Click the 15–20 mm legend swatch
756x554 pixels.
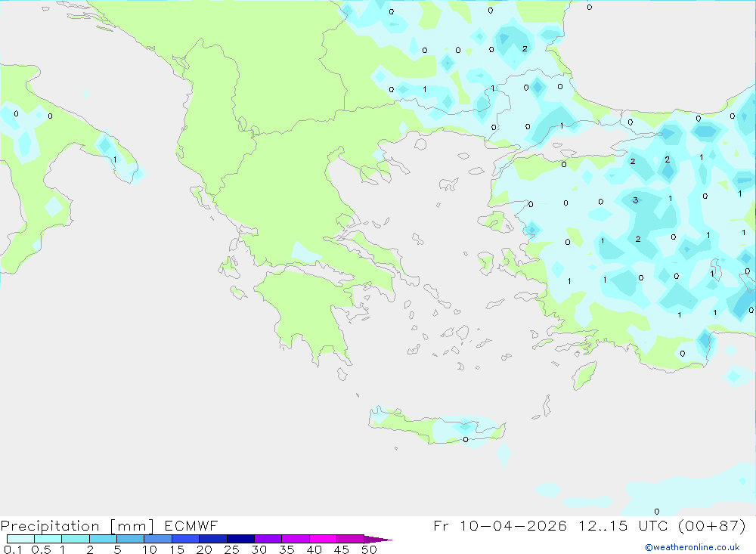pyautogui.click(x=185, y=539)
